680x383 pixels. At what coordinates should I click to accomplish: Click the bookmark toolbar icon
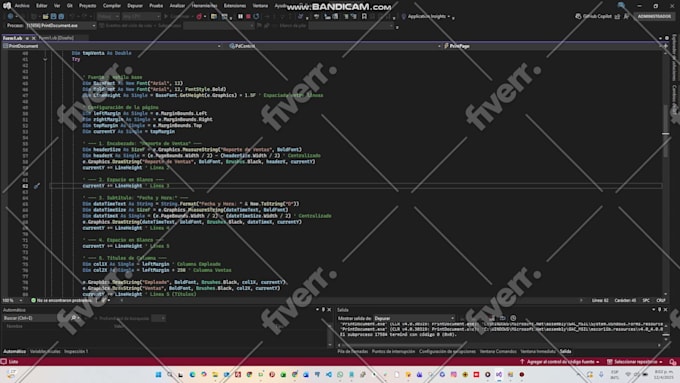pos(364,16)
